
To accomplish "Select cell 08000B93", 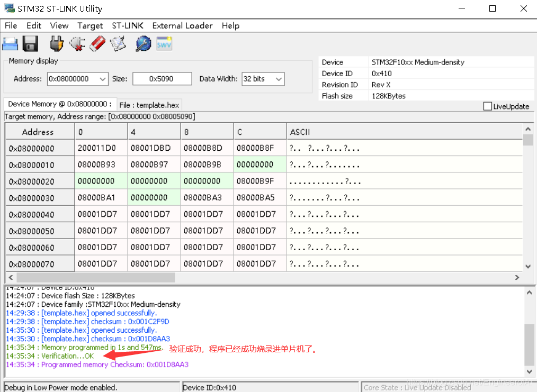I will click(x=101, y=165).
